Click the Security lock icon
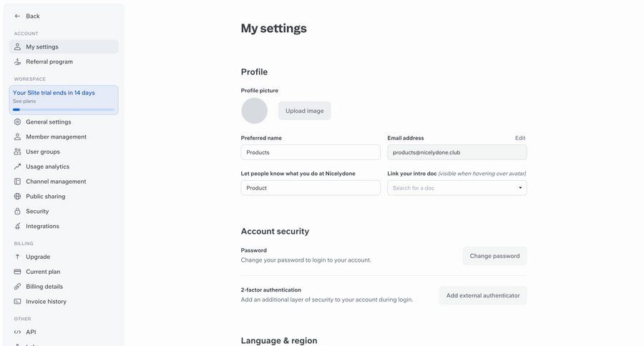 (x=18, y=212)
